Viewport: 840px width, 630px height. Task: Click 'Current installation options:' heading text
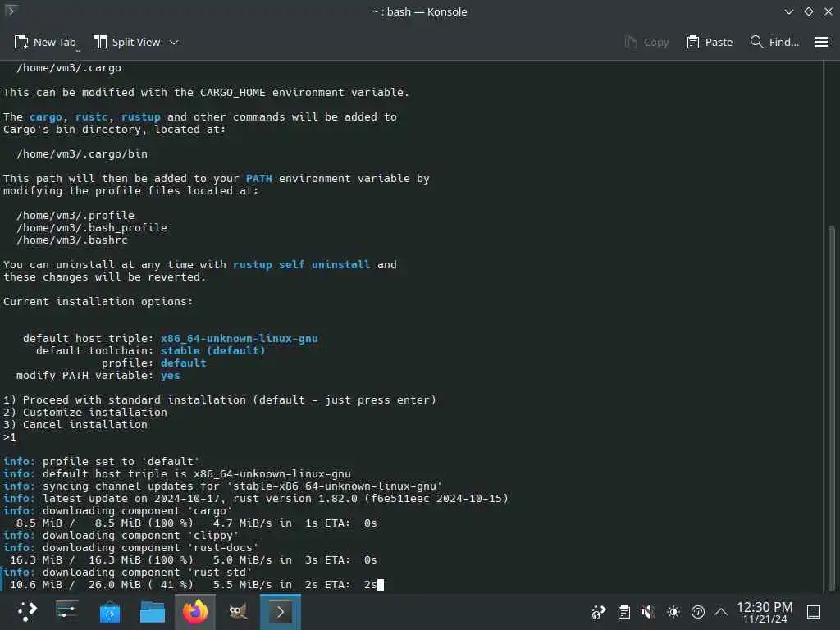tap(98, 302)
